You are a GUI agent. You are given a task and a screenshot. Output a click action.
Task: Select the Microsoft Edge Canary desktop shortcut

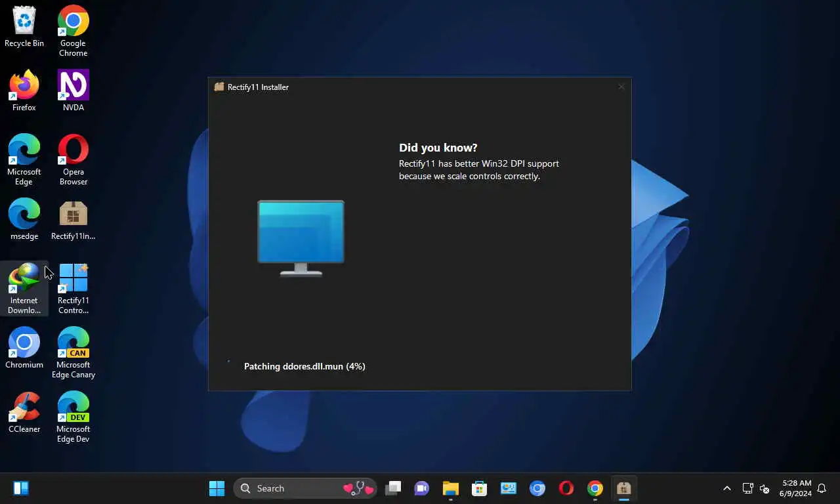[x=73, y=352]
